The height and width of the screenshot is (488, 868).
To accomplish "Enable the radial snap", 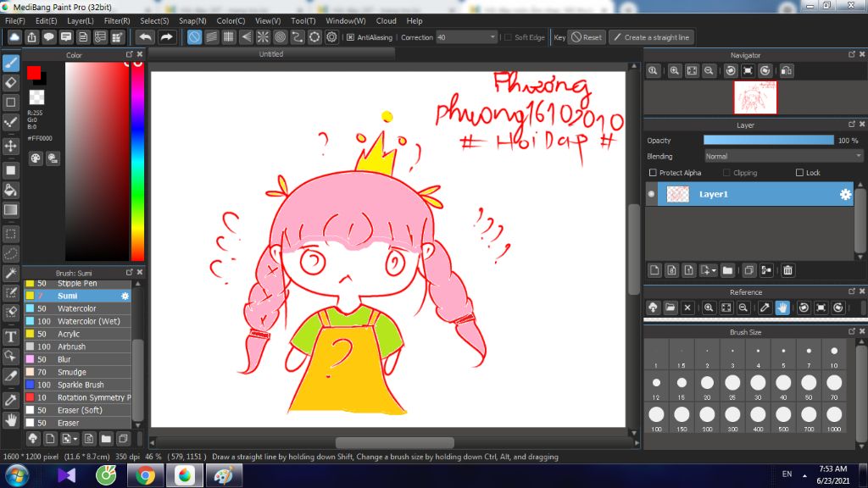I will [x=263, y=37].
